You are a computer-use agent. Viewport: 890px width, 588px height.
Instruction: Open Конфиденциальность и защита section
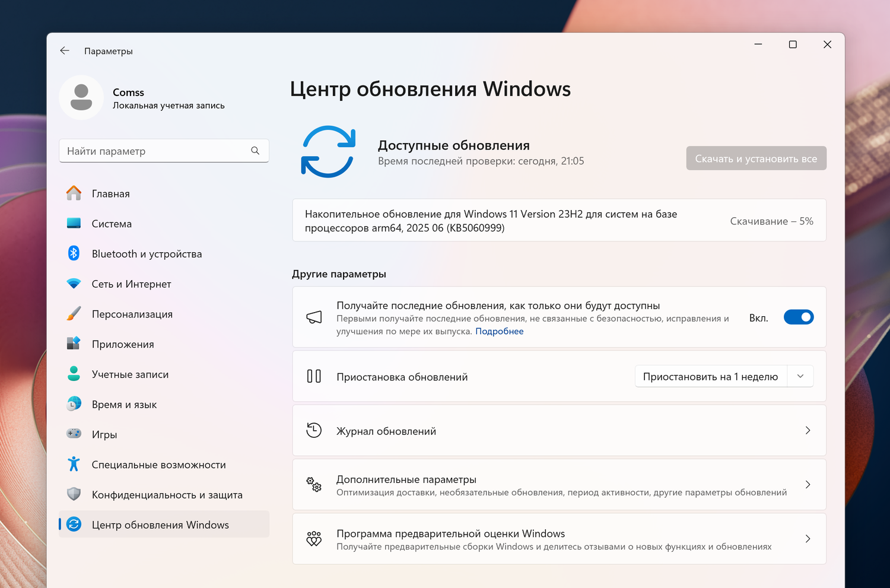click(164, 495)
